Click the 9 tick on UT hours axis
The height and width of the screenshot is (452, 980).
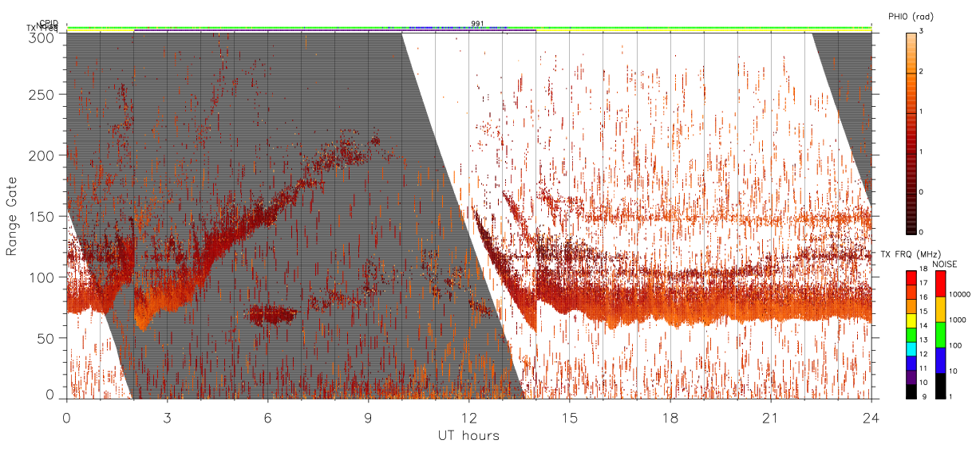coord(368,418)
